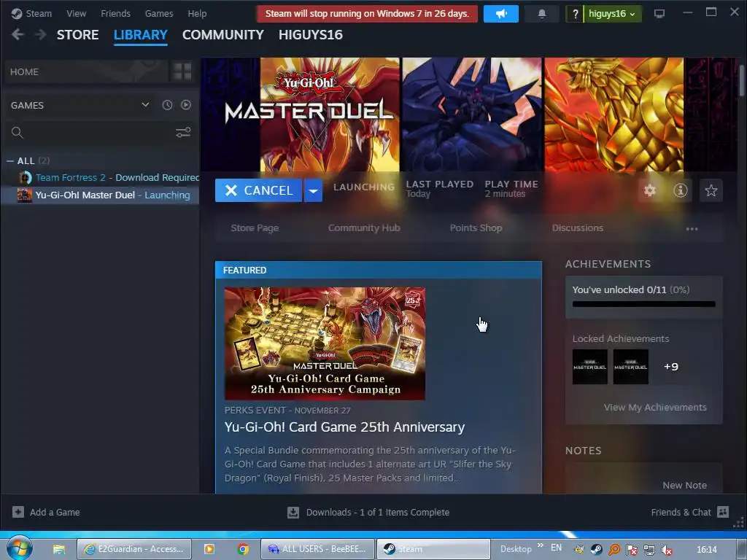This screenshot has height=560, width=747.
Task: Open higuys16 account dropdown
Action: (612, 14)
